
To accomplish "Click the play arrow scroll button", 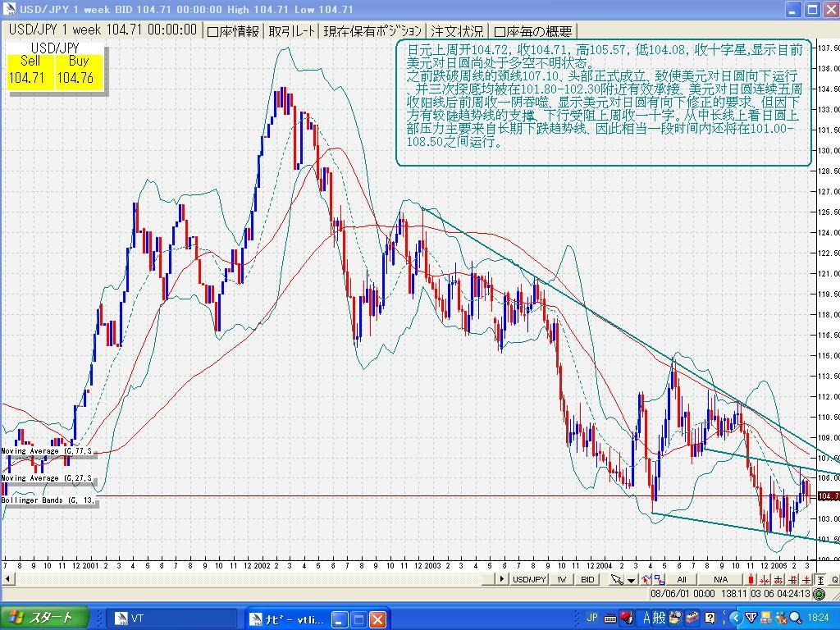I will tap(500, 579).
